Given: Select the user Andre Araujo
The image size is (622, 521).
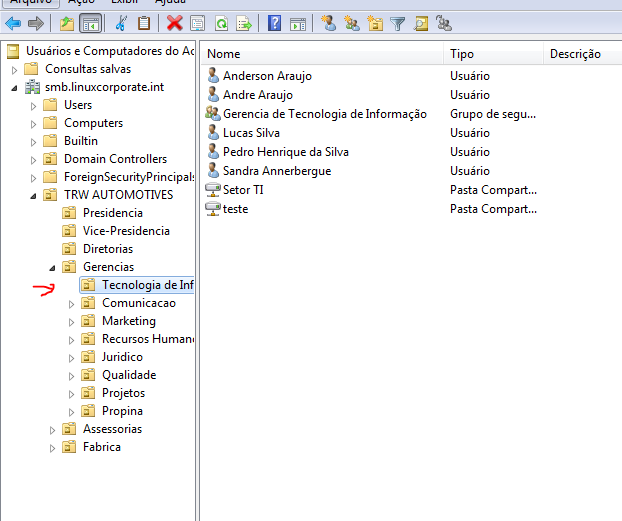Looking at the screenshot, I should [258, 95].
